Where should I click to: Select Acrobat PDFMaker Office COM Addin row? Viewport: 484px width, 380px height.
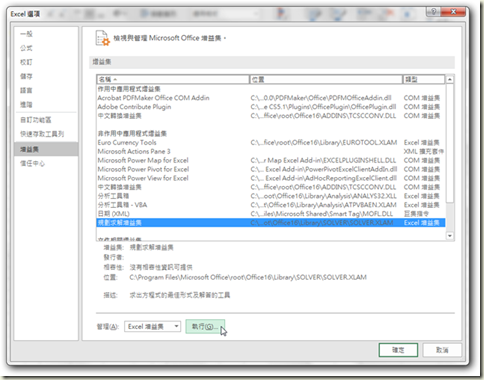(271, 98)
